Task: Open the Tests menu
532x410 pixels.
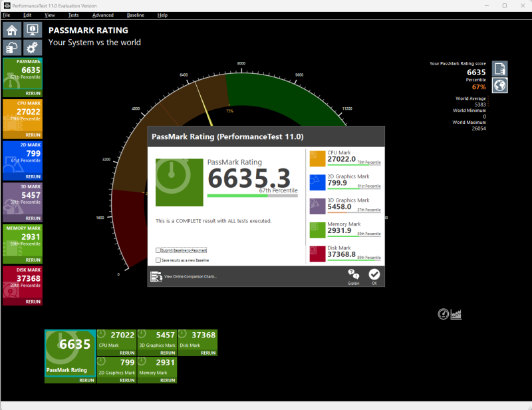Action: [73, 15]
